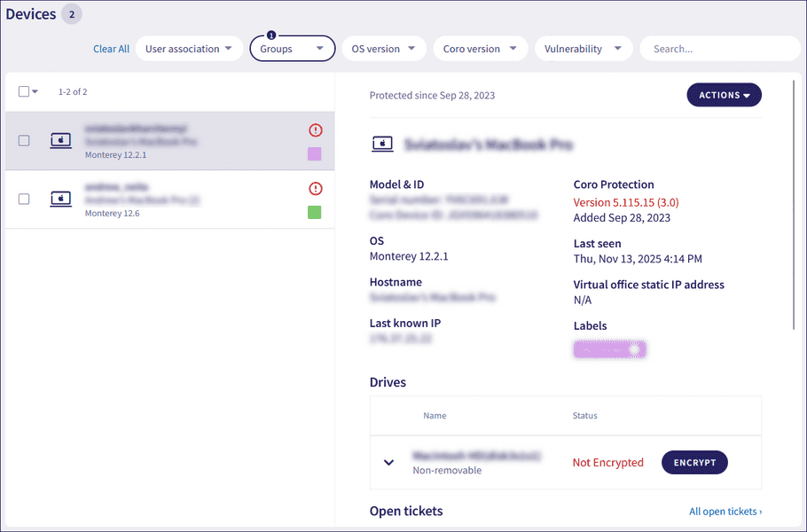Viewport: 807px width, 532px height.
Task: Open the select-all dropdown arrow beside checkbox
Action: click(x=35, y=91)
